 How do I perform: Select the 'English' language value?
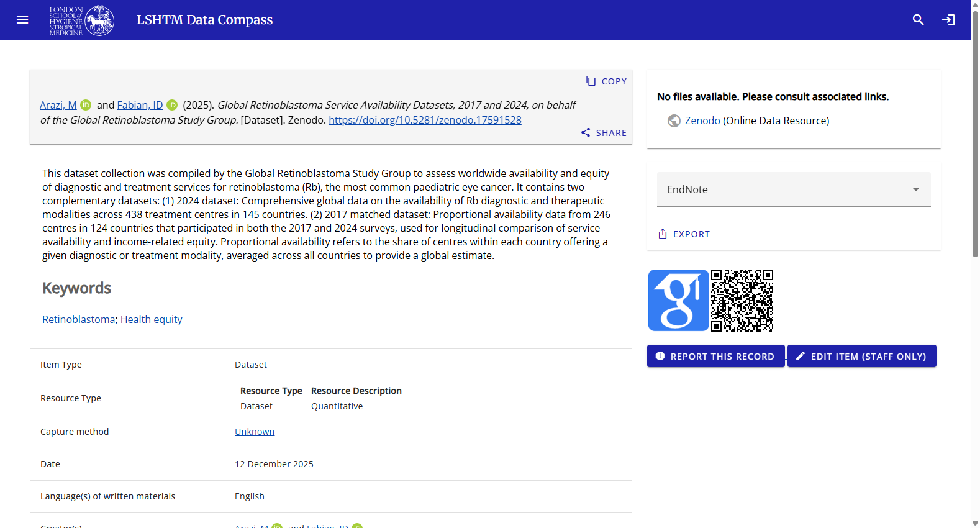(250, 496)
